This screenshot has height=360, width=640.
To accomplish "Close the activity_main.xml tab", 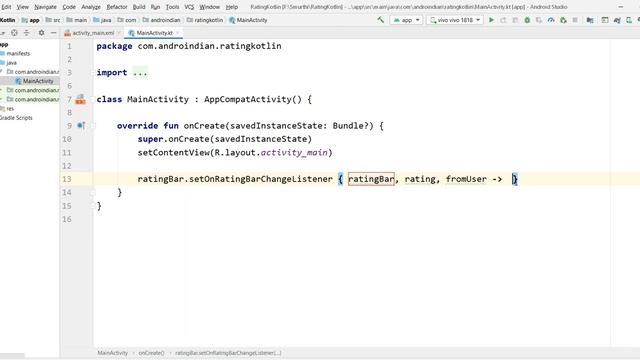I will (119, 33).
